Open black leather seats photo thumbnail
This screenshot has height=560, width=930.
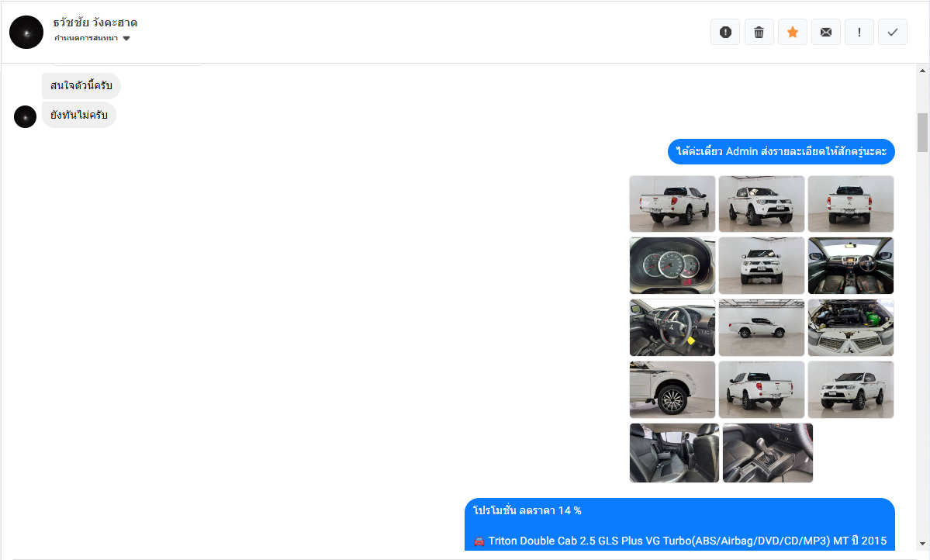point(674,453)
